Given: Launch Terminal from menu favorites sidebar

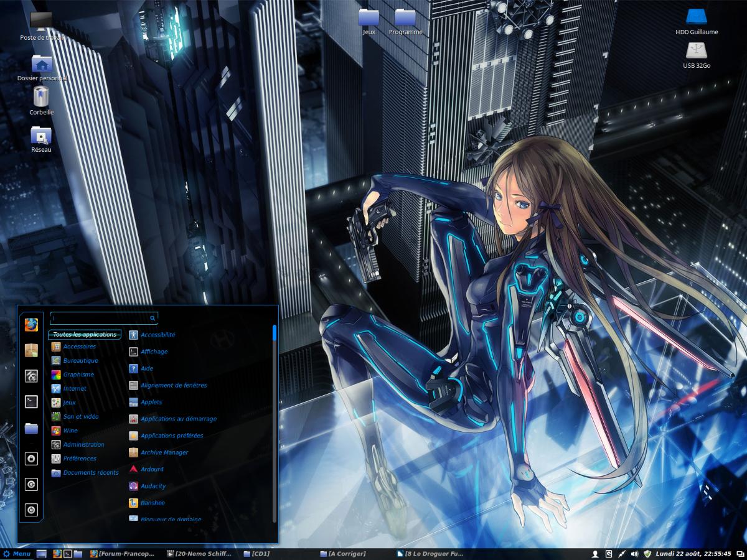Looking at the screenshot, I should (31, 402).
